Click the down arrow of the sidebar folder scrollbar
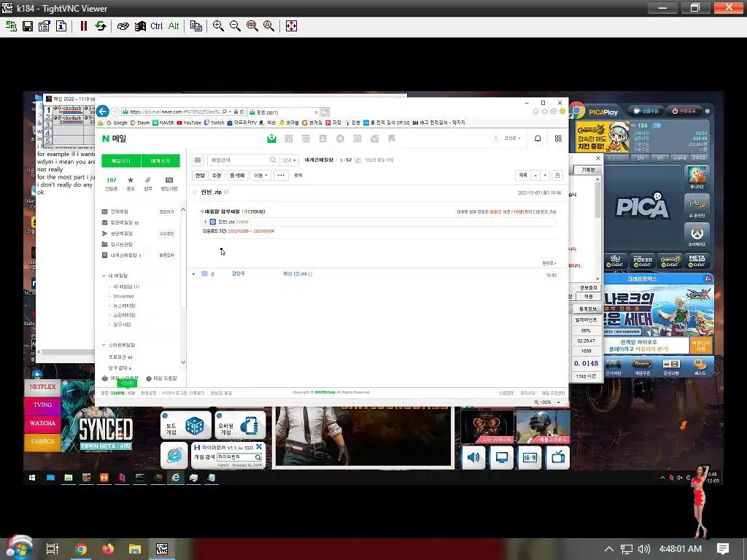 click(183, 362)
